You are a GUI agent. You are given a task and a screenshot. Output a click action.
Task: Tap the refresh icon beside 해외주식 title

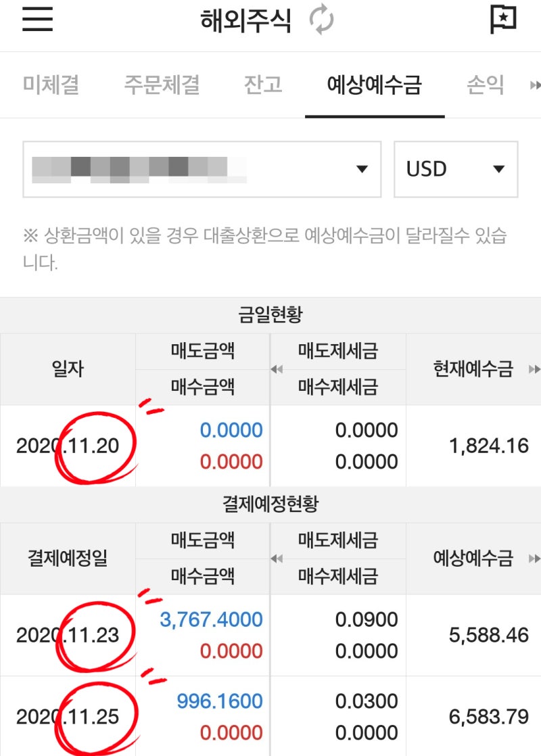click(x=321, y=20)
